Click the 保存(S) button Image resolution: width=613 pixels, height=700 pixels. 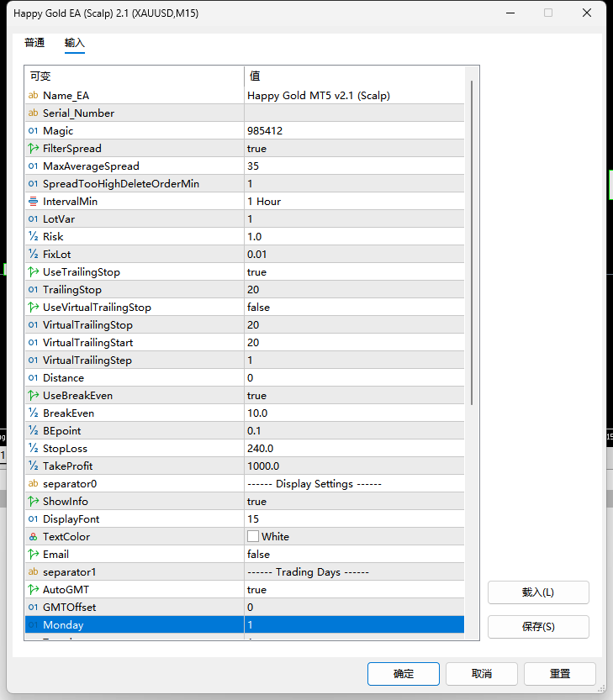(x=538, y=627)
